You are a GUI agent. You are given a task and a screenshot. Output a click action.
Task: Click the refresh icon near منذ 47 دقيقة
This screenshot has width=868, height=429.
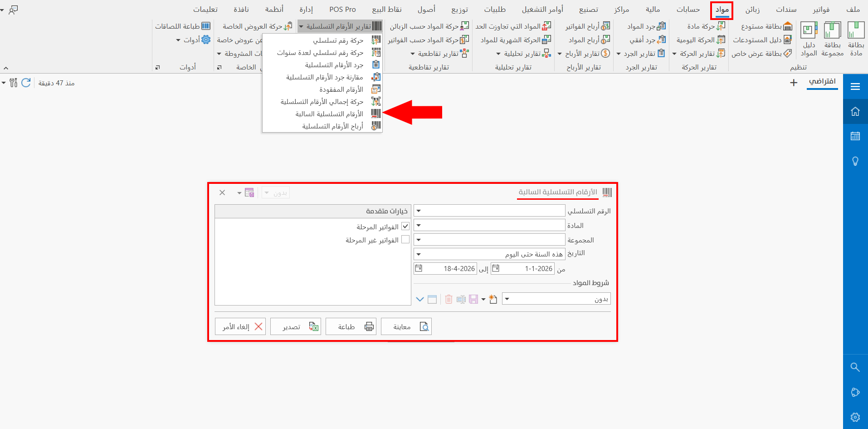26,83
